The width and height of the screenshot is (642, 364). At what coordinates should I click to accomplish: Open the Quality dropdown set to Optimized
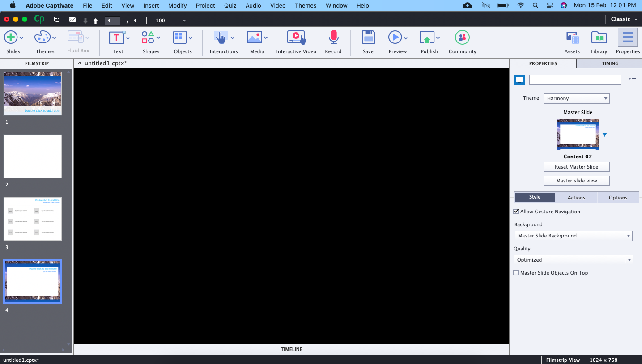pos(573,260)
